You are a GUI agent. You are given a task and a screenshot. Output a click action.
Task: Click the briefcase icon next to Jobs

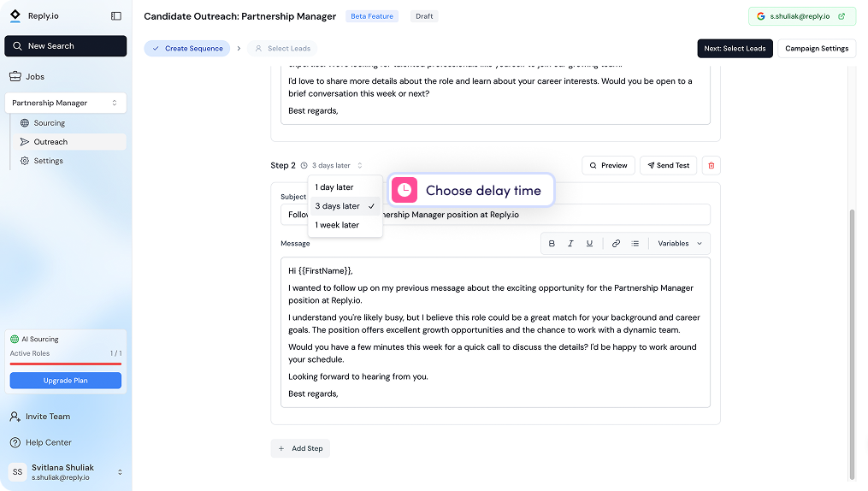click(15, 76)
